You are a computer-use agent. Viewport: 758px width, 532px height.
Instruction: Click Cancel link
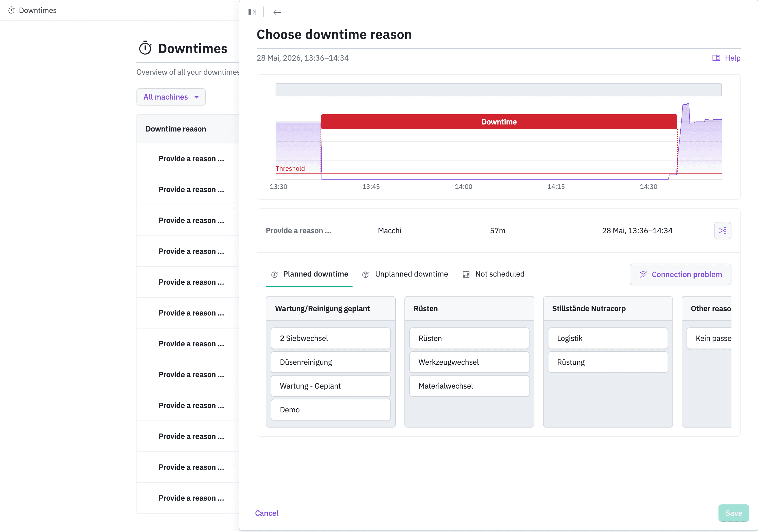[267, 513]
